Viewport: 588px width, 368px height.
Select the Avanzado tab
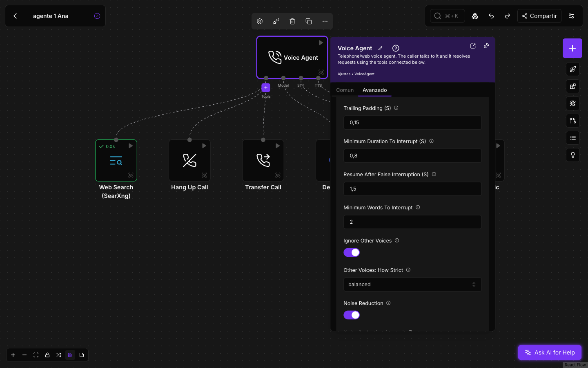coord(375,90)
